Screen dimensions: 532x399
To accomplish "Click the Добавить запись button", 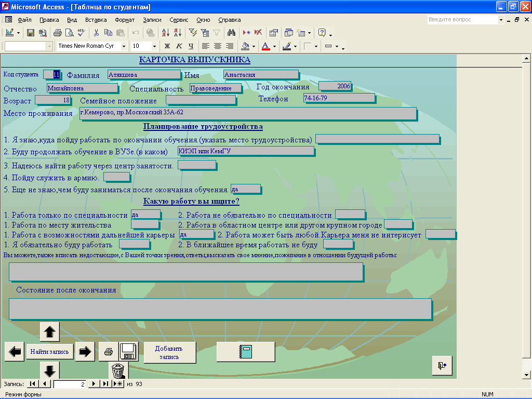I will [169, 353].
